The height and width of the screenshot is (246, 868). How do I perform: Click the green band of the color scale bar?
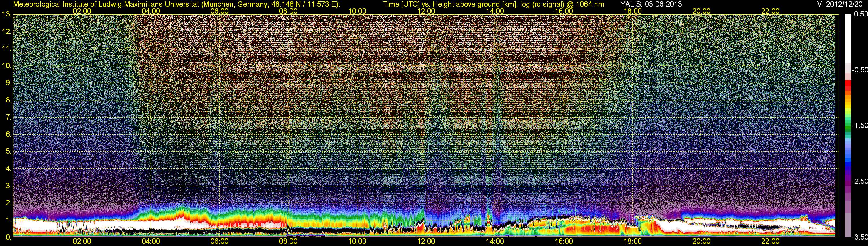pos(848,127)
